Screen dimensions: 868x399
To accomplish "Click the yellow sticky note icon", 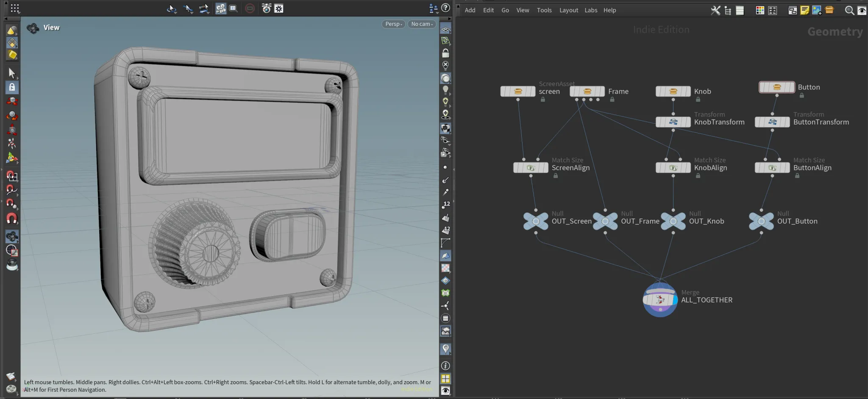I will [x=804, y=10].
